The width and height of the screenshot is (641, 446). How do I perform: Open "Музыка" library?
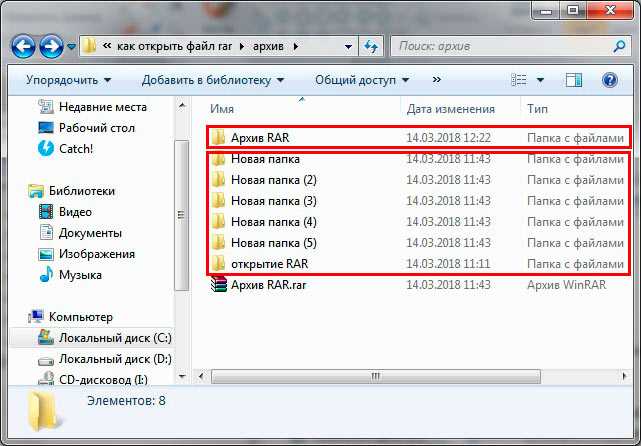tap(70, 275)
